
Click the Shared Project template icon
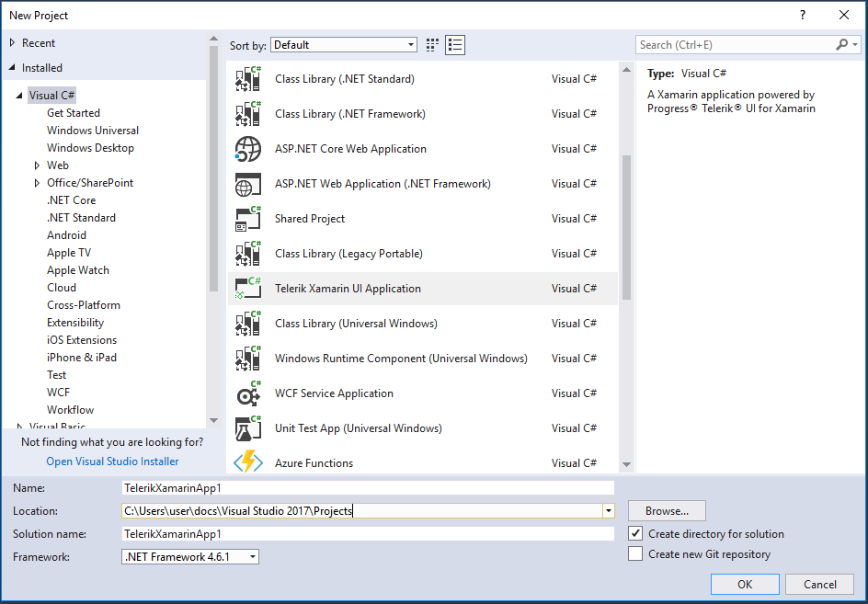248,219
